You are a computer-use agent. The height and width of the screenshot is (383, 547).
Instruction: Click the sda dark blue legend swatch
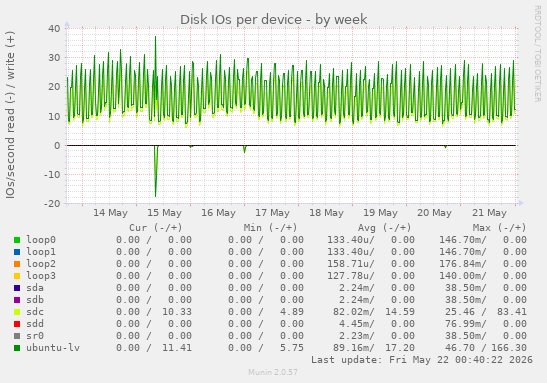tap(17, 288)
